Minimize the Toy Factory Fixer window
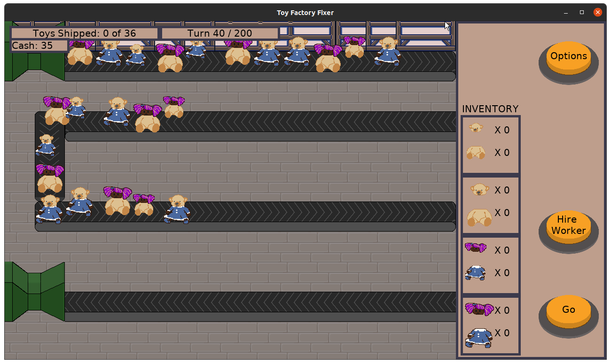This screenshot has width=611, height=364. (x=566, y=13)
